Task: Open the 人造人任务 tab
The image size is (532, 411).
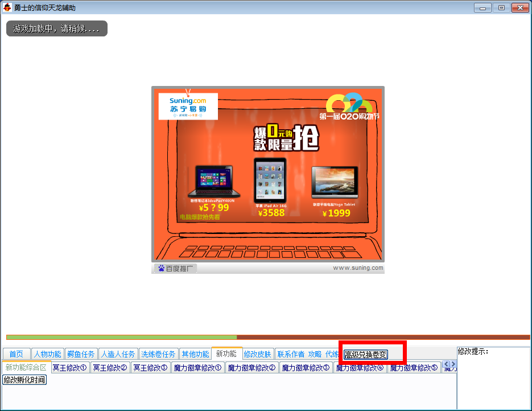Action: (x=118, y=354)
